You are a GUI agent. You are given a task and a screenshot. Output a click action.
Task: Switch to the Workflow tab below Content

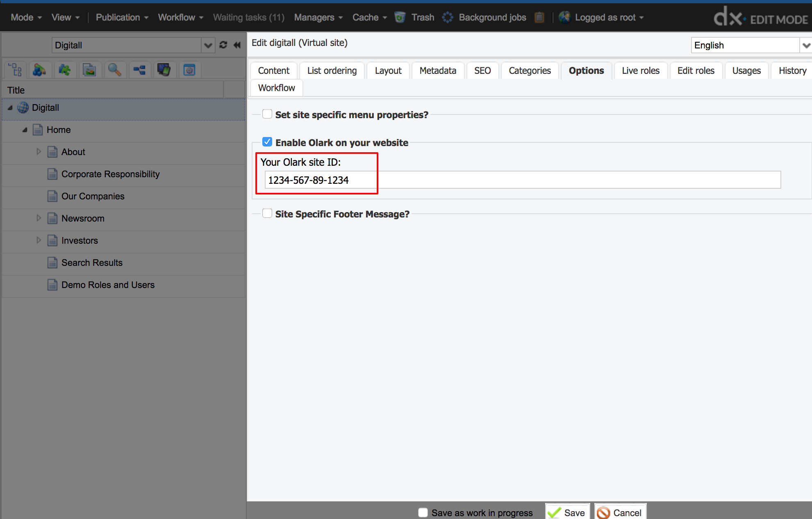tap(277, 88)
